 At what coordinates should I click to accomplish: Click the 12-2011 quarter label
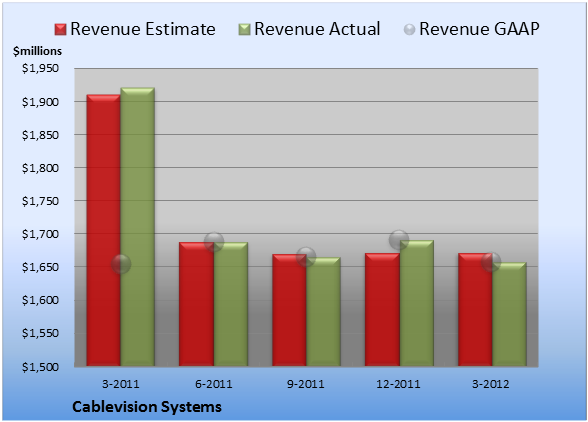(398, 384)
